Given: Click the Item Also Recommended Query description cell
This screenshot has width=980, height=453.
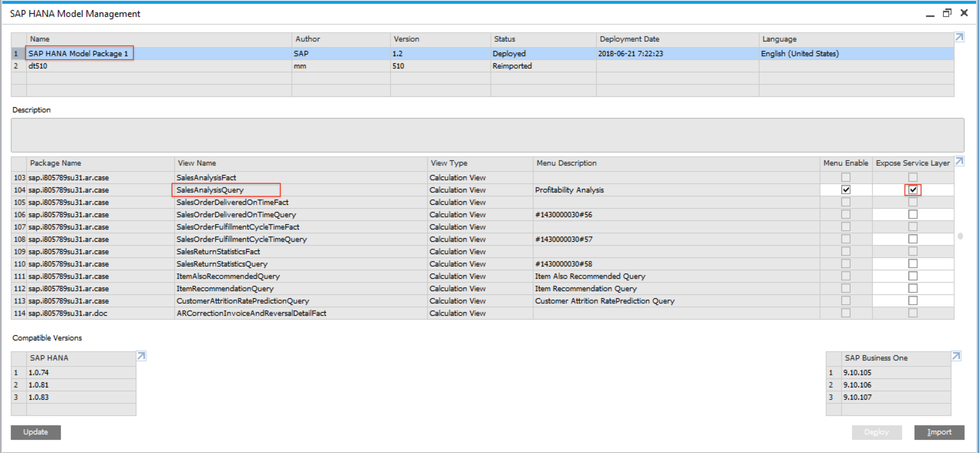Looking at the screenshot, I should (x=677, y=276).
